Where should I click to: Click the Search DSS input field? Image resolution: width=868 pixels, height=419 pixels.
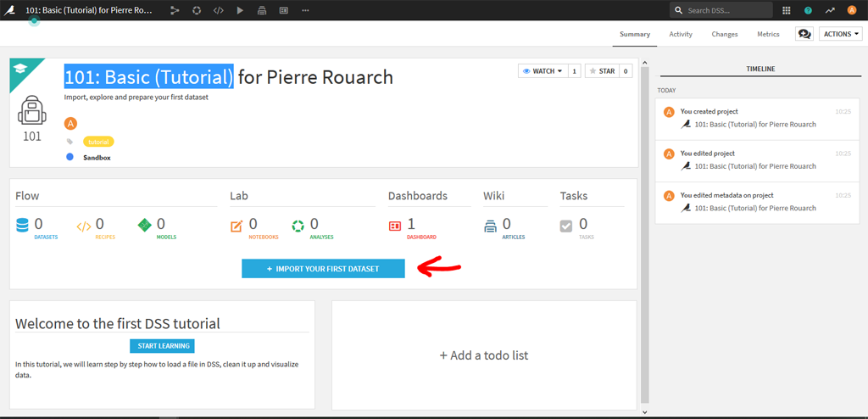721,10
